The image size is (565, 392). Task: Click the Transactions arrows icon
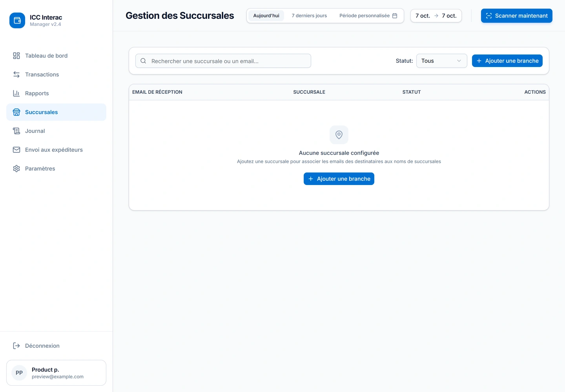pos(16,74)
